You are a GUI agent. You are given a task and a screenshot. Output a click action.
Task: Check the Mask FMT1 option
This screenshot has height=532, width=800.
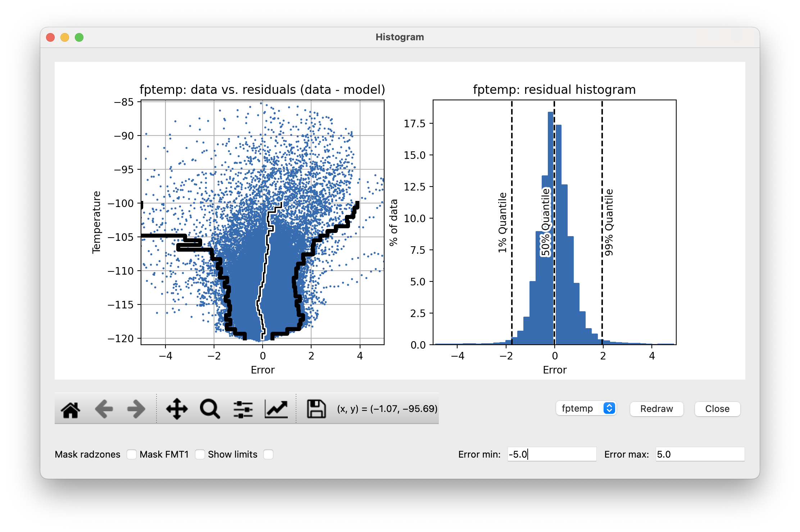[x=200, y=454]
